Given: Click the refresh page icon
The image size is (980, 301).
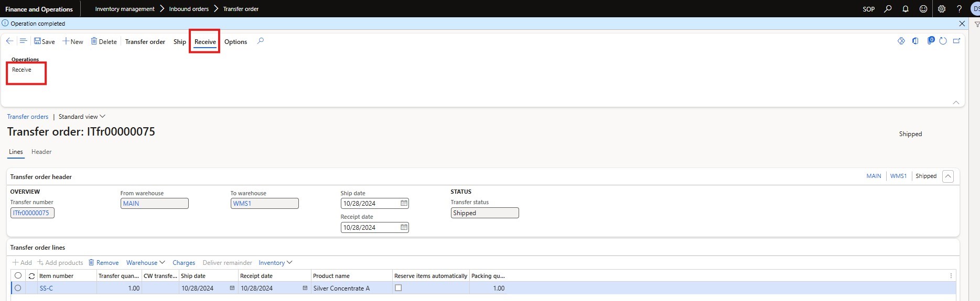Looking at the screenshot, I should click(x=943, y=41).
